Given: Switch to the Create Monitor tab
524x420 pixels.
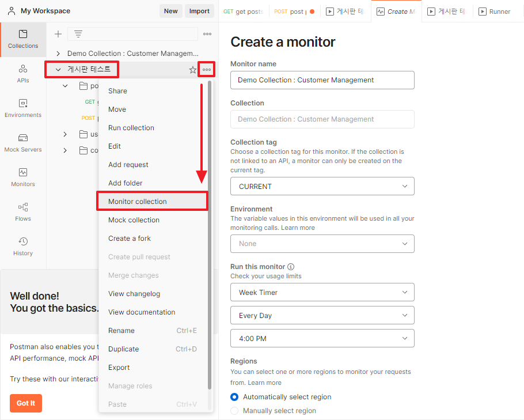Looking at the screenshot, I should 396,12.
